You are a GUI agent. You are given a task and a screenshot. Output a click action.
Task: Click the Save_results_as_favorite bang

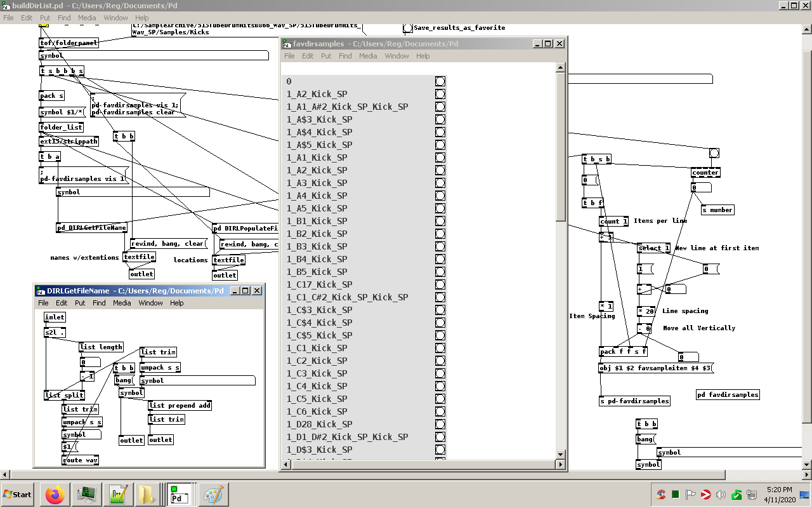(x=408, y=28)
